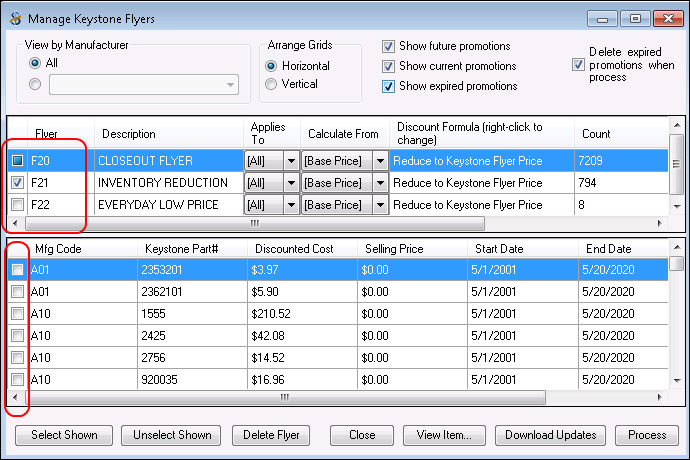
Task: Open the manufacturer selection dropdown
Action: coord(231,85)
